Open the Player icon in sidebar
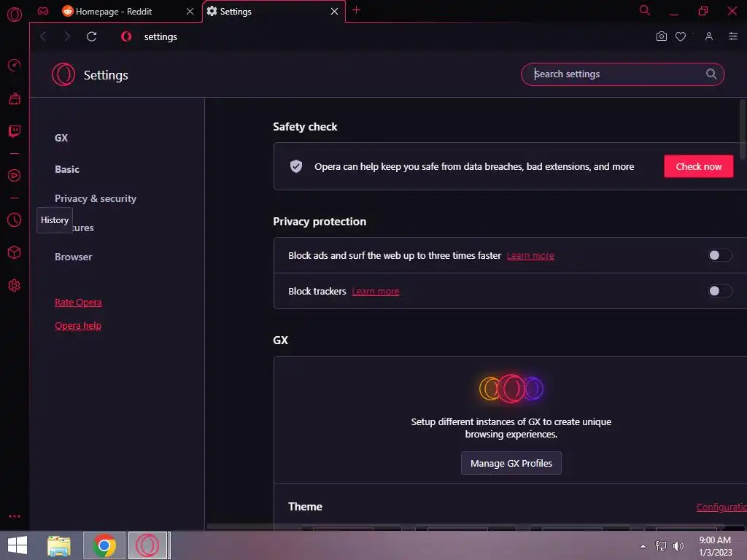 tap(15, 175)
